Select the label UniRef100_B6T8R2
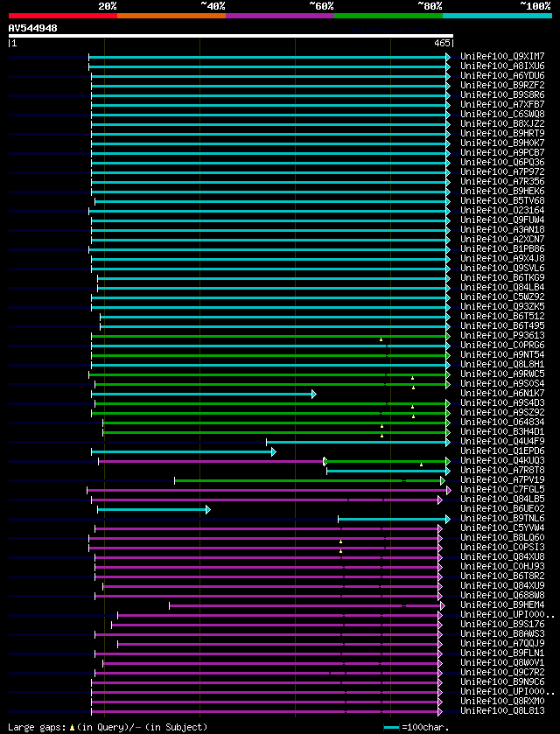This screenshot has width=560, height=734. [502, 575]
